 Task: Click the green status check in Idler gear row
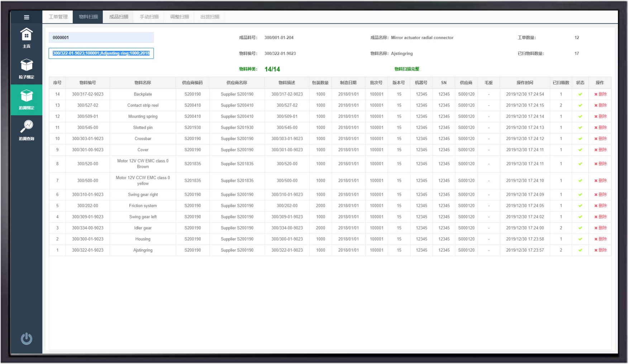pyautogui.click(x=580, y=228)
